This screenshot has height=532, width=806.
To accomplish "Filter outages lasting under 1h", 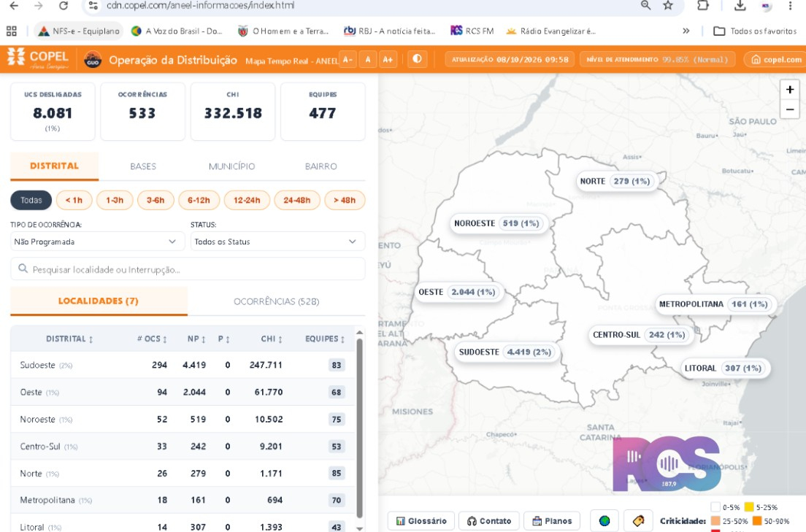I will 74,200.
